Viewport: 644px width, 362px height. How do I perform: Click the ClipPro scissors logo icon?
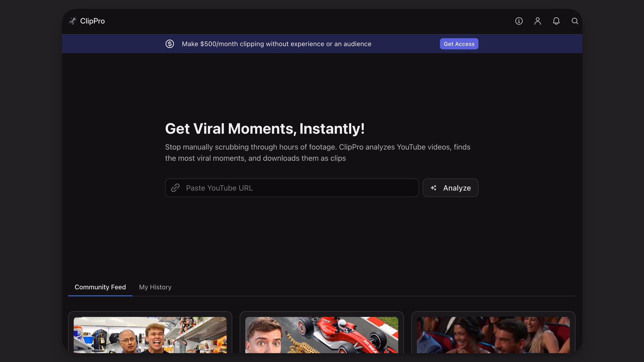(x=73, y=21)
